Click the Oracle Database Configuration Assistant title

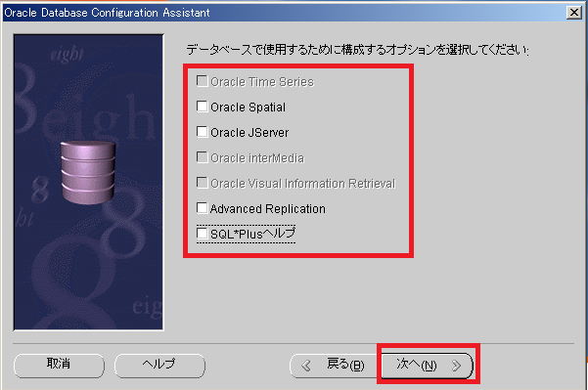(107, 13)
